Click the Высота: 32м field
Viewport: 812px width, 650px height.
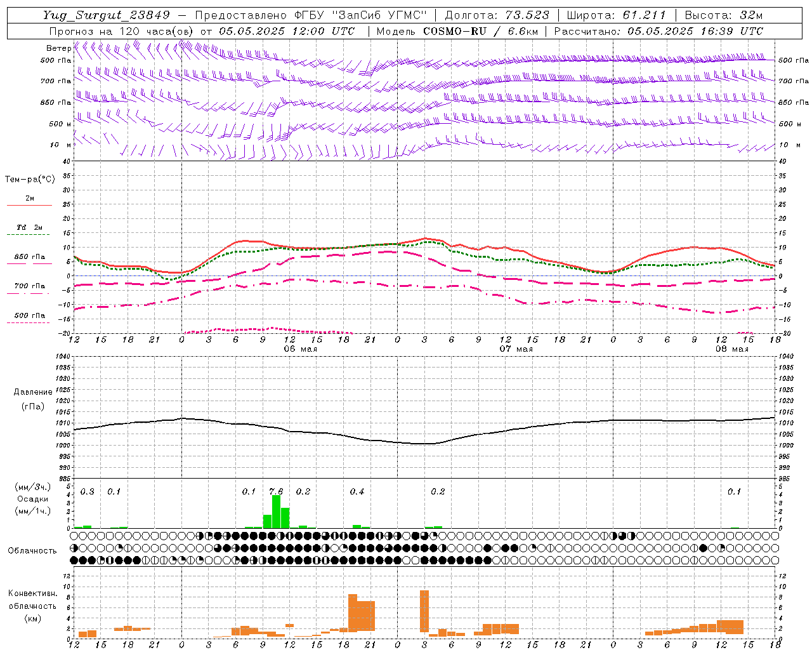(x=723, y=15)
